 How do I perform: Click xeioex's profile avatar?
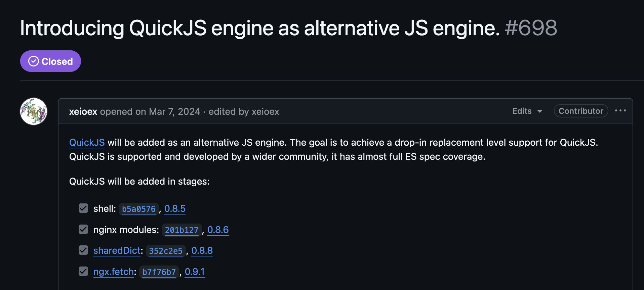(x=34, y=111)
